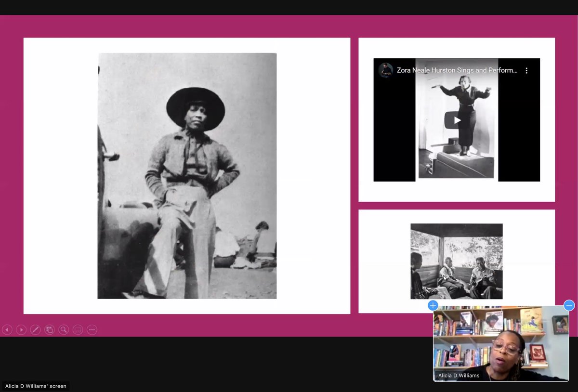Click the porch photo with seated musicians

pyautogui.click(x=457, y=261)
